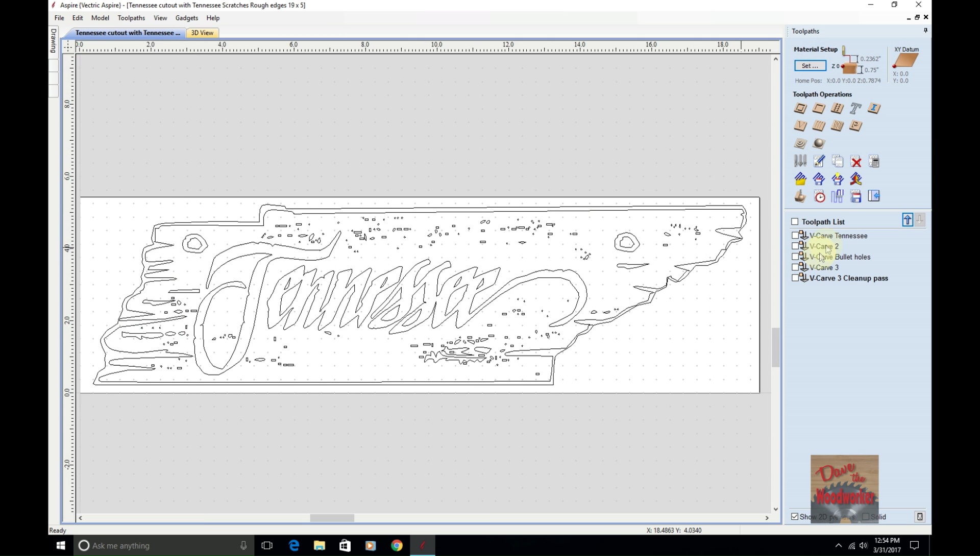The height and width of the screenshot is (556, 980).
Task: Click the Delete Toolpath red X icon
Action: tap(856, 162)
